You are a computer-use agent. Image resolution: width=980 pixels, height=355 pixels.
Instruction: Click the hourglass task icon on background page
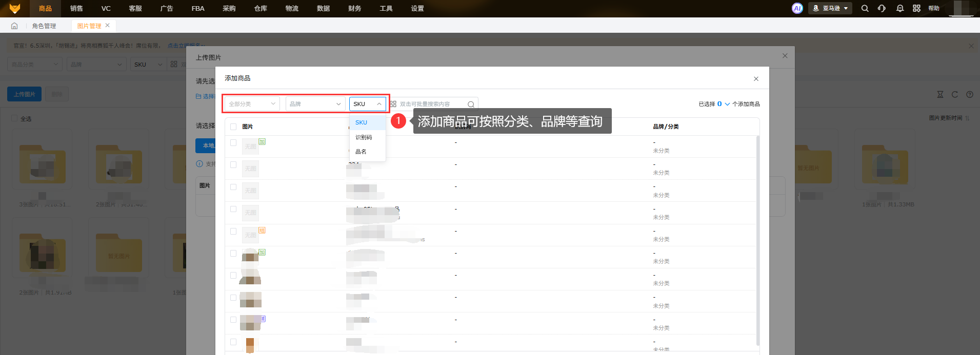940,94
